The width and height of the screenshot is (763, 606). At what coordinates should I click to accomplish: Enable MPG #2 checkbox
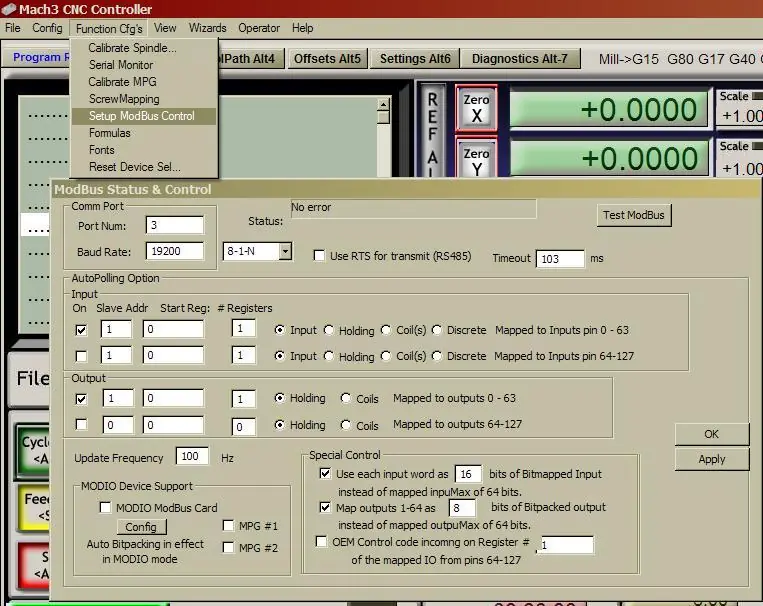point(228,547)
